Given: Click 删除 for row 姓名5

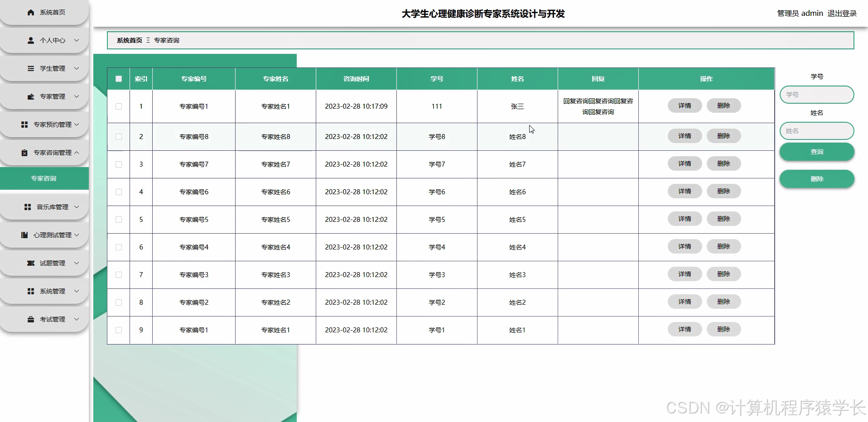Looking at the screenshot, I should tap(723, 219).
